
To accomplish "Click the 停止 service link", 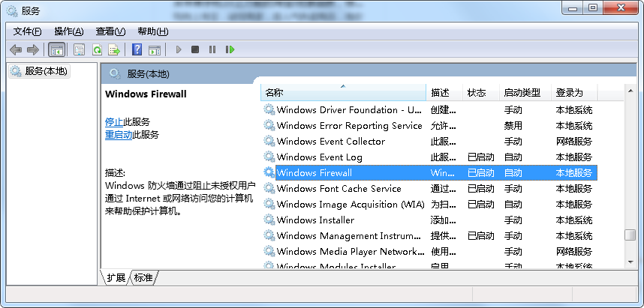I will (x=114, y=122).
